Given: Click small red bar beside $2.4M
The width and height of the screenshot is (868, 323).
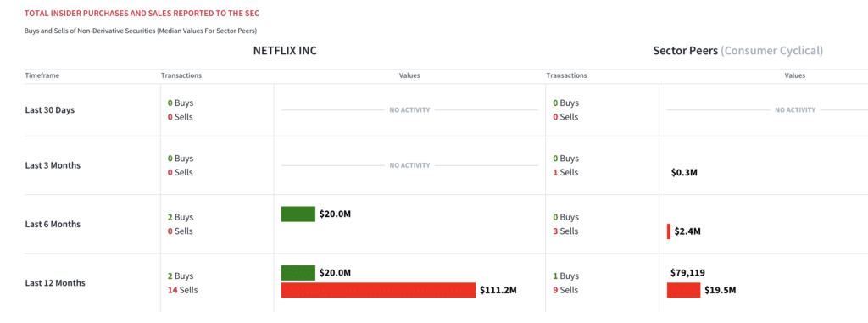Looking at the screenshot, I should (x=669, y=231).
